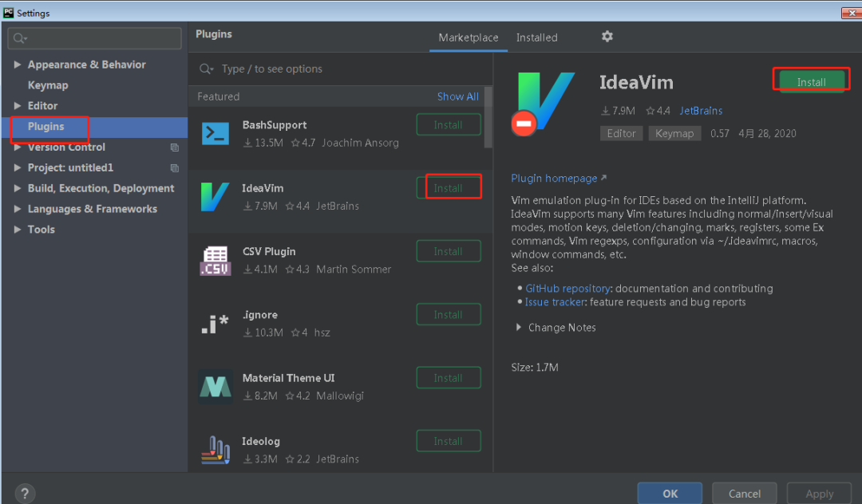The height and width of the screenshot is (504, 862).
Task: Click the CSV Plugin icon
Action: pos(215,257)
